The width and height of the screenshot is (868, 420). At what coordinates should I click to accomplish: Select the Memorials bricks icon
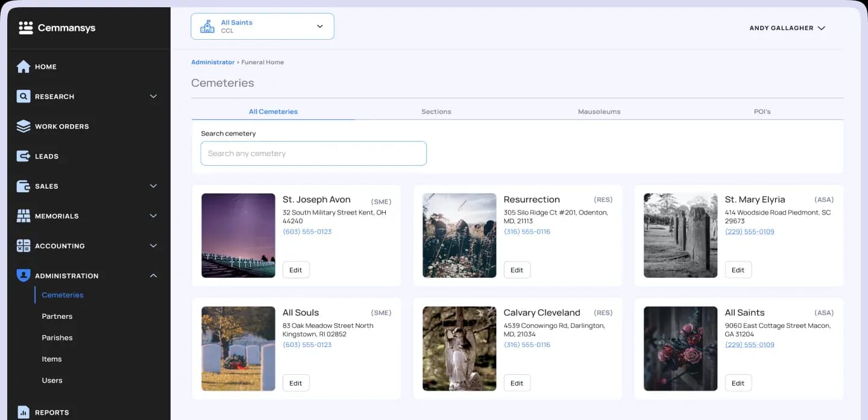(24, 216)
